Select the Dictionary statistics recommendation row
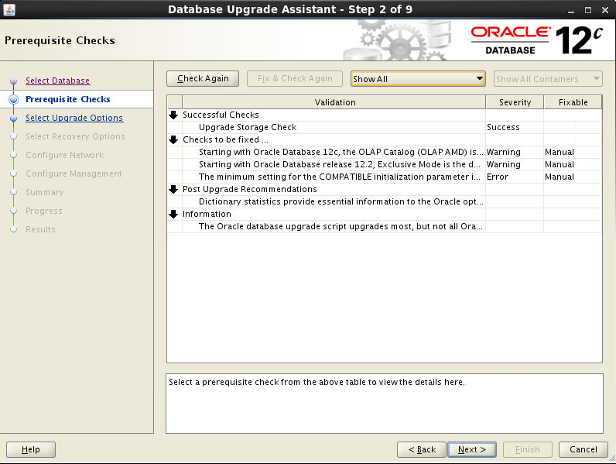 340,201
